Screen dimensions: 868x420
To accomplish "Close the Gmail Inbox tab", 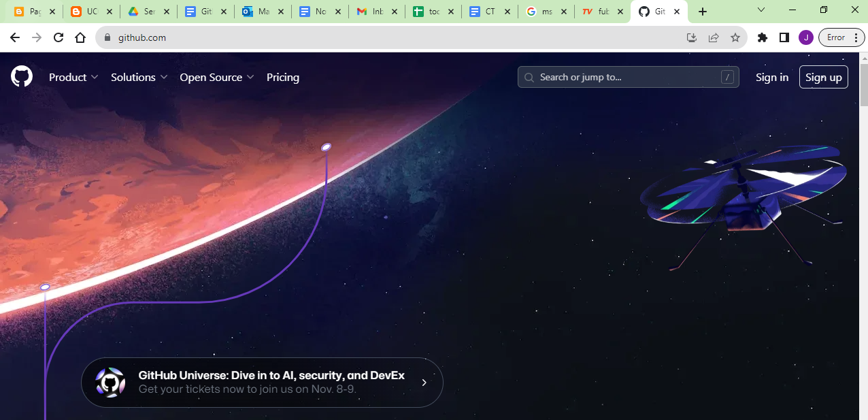I will point(395,12).
